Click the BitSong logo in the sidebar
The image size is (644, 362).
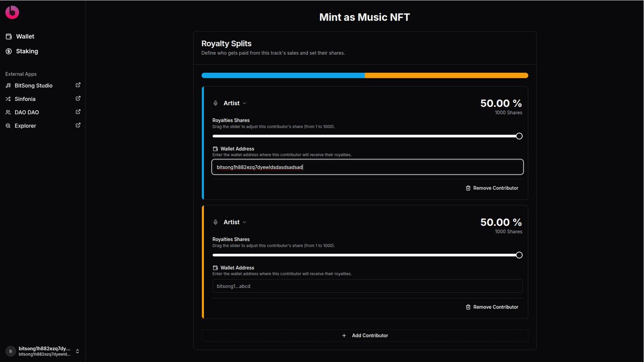[12, 12]
